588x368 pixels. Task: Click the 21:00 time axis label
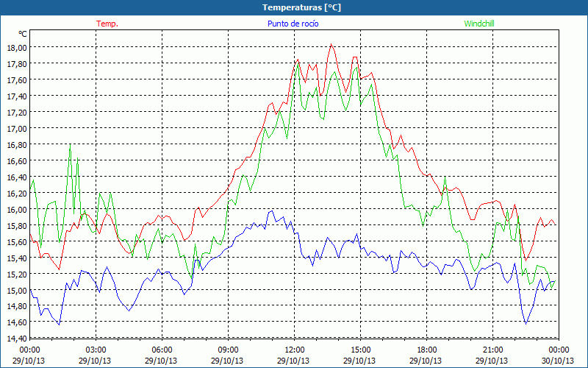pyautogui.click(x=492, y=350)
